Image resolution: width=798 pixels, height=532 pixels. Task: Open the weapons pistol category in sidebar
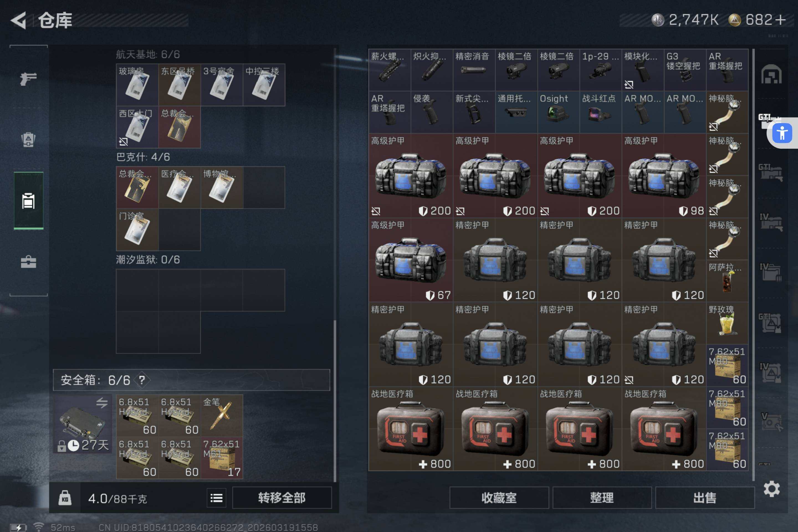click(28, 79)
